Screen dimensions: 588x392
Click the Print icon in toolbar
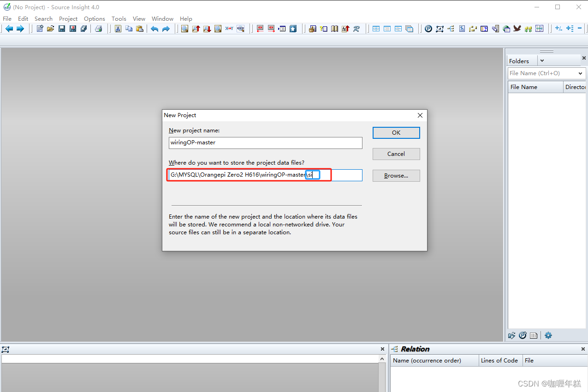tap(98, 29)
